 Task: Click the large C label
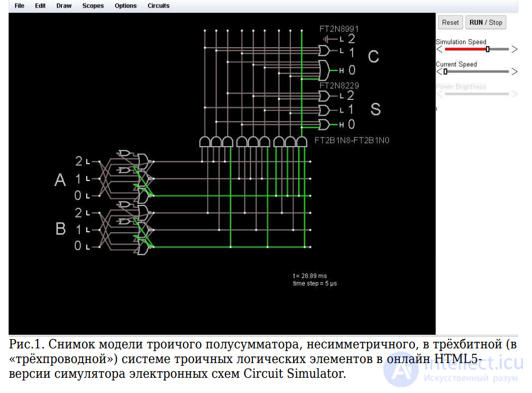click(x=373, y=57)
